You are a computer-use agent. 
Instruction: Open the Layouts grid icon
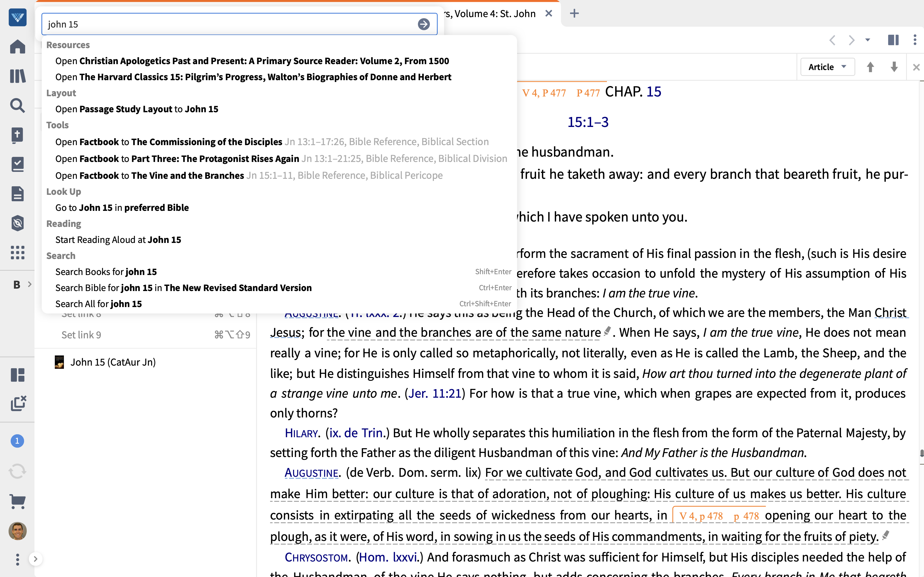(x=17, y=375)
